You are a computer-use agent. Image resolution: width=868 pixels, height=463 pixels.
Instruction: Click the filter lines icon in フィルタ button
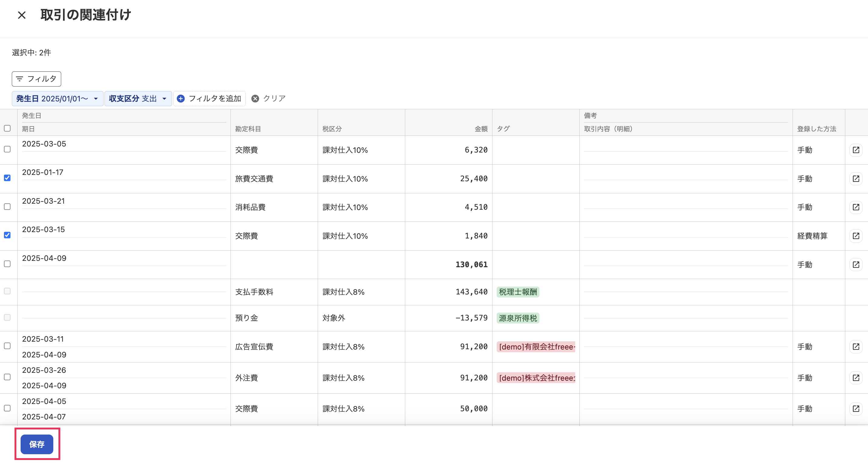(20, 79)
